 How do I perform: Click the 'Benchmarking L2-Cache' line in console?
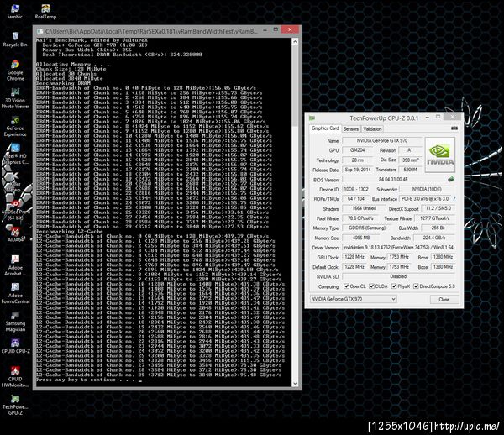pyautogui.click(x=69, y=231)
